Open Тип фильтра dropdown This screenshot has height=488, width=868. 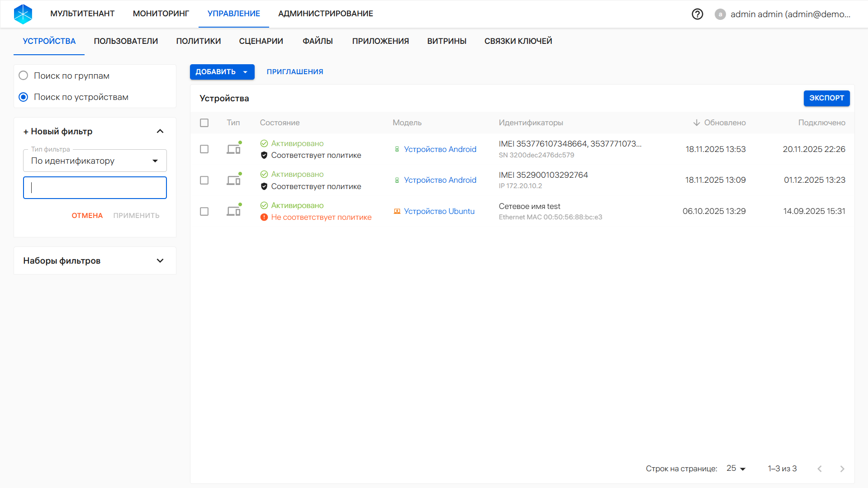pyautogui.click(x=95, y=161)
